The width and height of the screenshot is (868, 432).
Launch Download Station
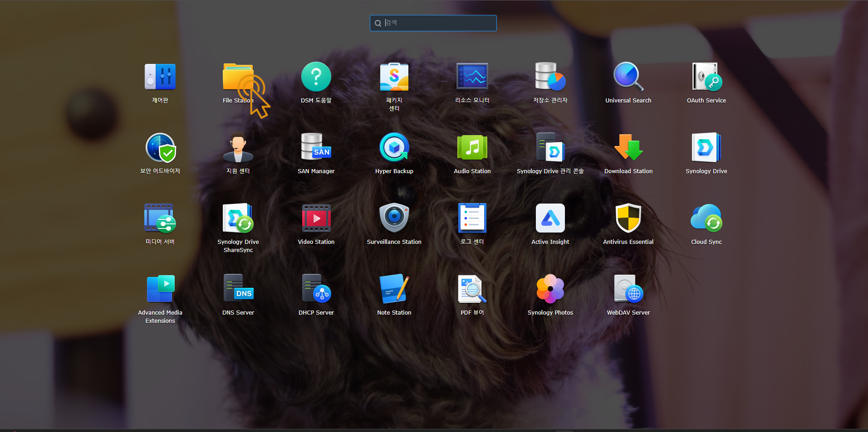pyautogui.click(x=628, y=147)
